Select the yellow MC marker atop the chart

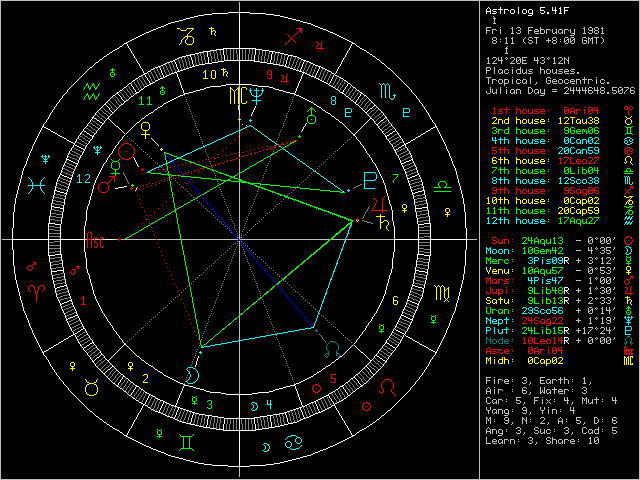click(238, 96)
